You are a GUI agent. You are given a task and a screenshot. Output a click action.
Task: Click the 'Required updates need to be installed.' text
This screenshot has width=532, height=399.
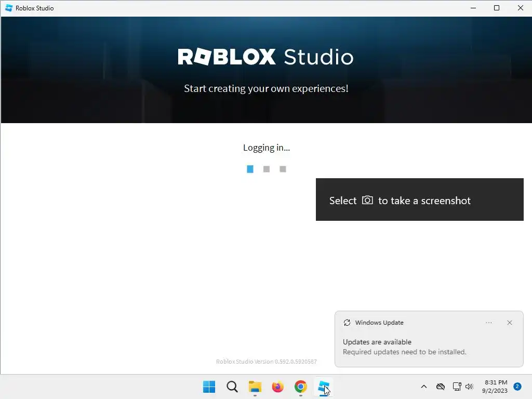(x=404, y=352)
